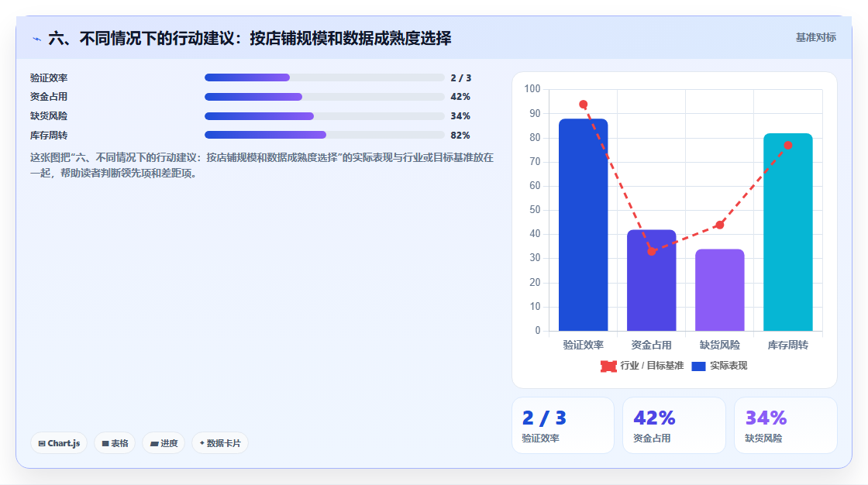Click the 表格 tag chip

coord(115,443)
